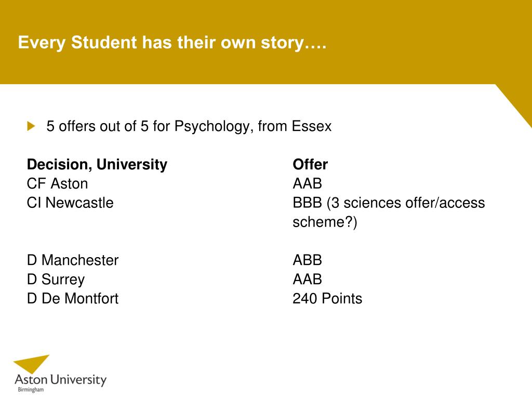Image resolution: width=532 pixels, height=399 pixels.
Task: Click the 'Aston University' logo text
Action: tap(61, 380)
